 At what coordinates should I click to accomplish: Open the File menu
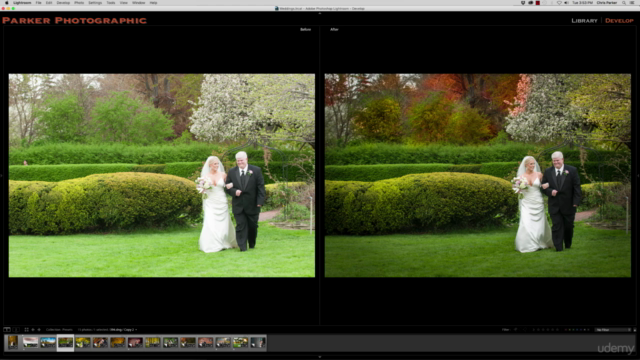(x=38, y=3)
